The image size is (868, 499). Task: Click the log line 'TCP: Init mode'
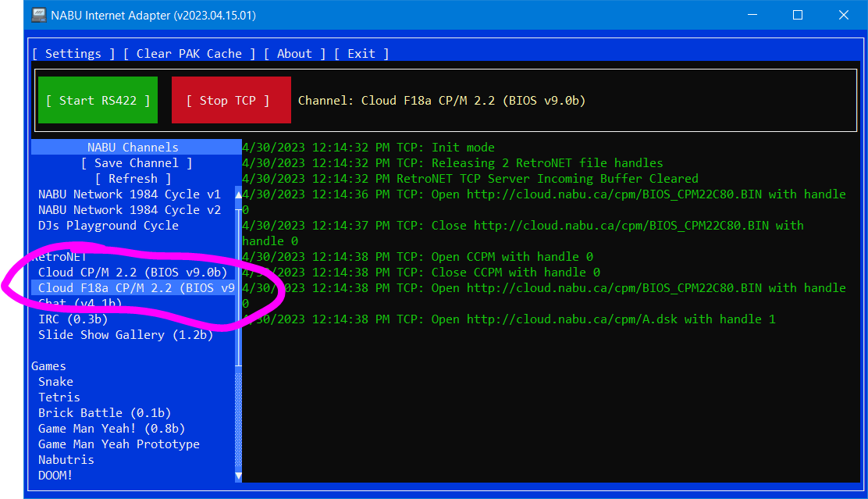[368, 148]
